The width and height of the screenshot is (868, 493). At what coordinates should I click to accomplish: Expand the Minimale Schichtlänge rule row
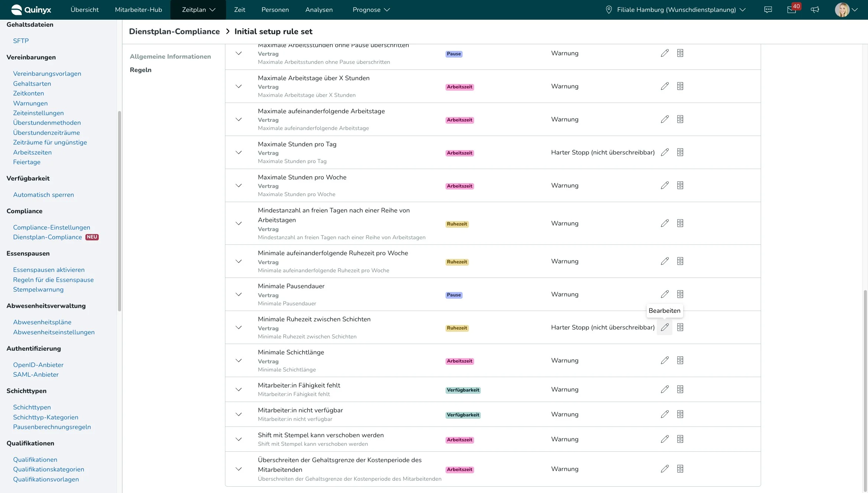239,360
